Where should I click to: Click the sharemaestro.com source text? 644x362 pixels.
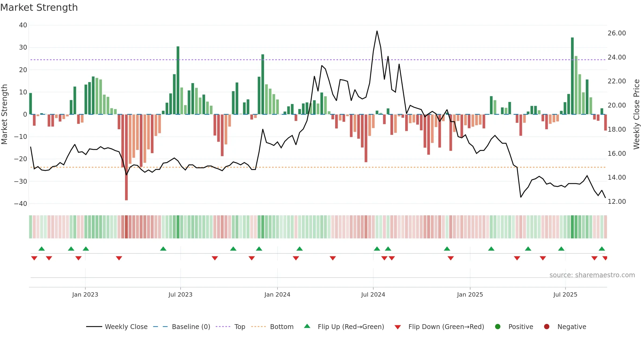tap(592, 275)
